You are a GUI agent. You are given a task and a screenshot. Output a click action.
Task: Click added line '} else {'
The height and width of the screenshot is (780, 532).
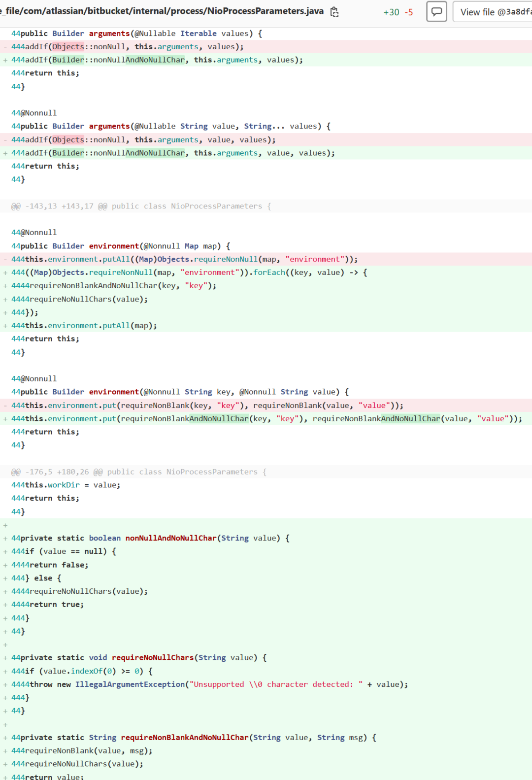tap(266, 578)
